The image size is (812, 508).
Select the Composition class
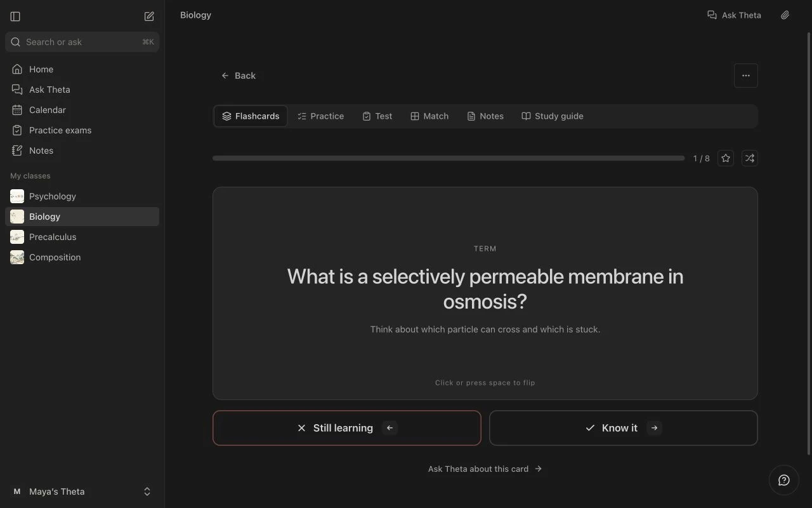[x=82, y=257]
